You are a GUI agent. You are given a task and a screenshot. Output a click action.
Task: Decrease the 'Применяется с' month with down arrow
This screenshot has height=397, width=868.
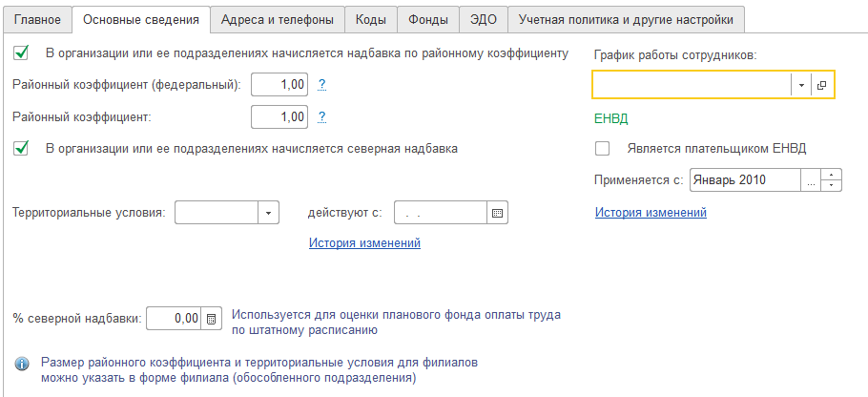(x=832, y=185)
